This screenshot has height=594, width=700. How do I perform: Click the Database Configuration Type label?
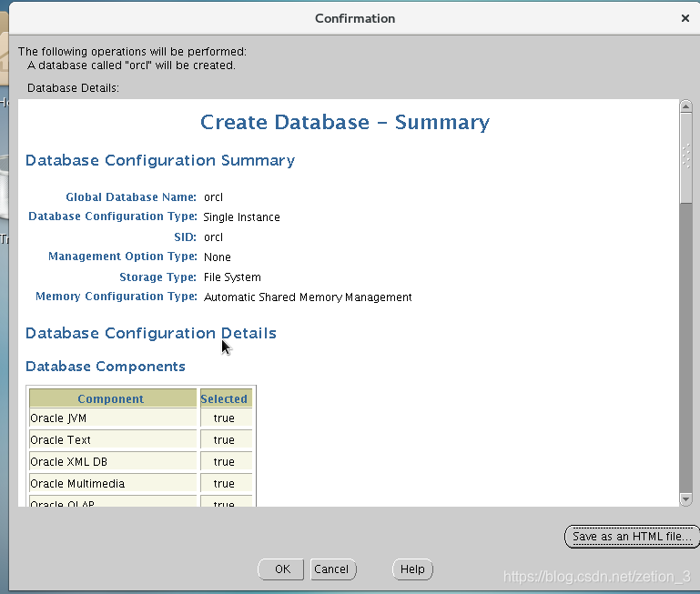pos(113,216)
